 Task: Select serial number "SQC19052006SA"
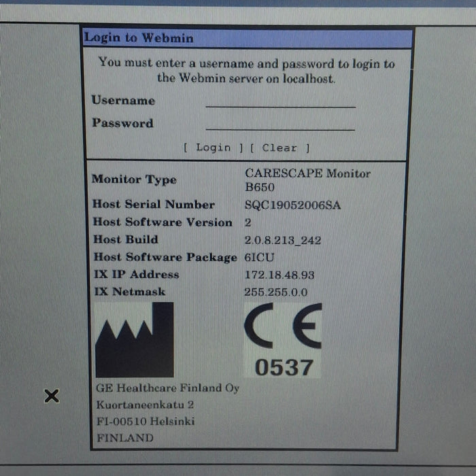click(x=292, y=205)
